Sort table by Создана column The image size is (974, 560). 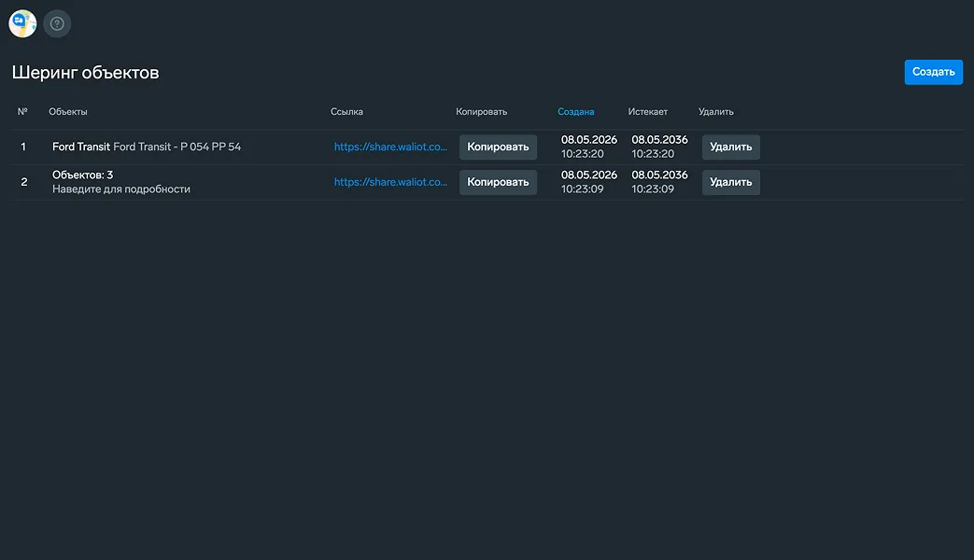[x=576, y=112]
